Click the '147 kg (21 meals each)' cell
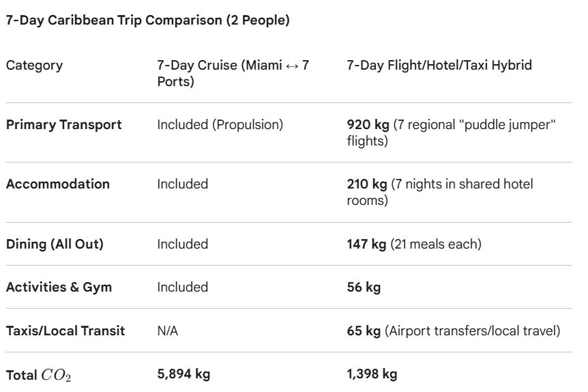Viewport: 588px width, 392px height. (x=414, y=244)
